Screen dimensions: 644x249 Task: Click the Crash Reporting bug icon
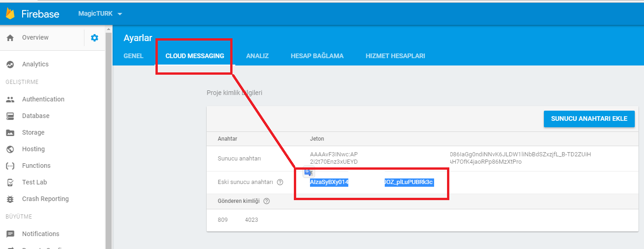pyautogui.click(x=10, y=199)
